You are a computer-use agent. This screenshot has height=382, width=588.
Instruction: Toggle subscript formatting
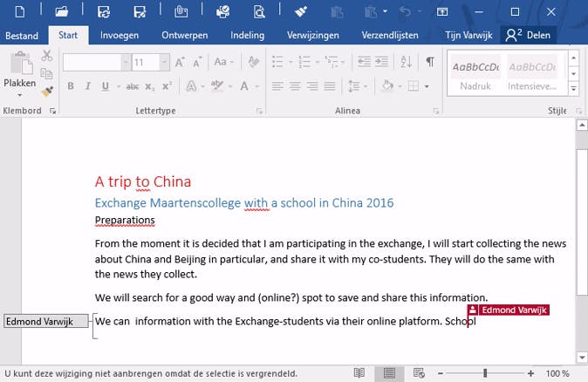coord(150,86)
